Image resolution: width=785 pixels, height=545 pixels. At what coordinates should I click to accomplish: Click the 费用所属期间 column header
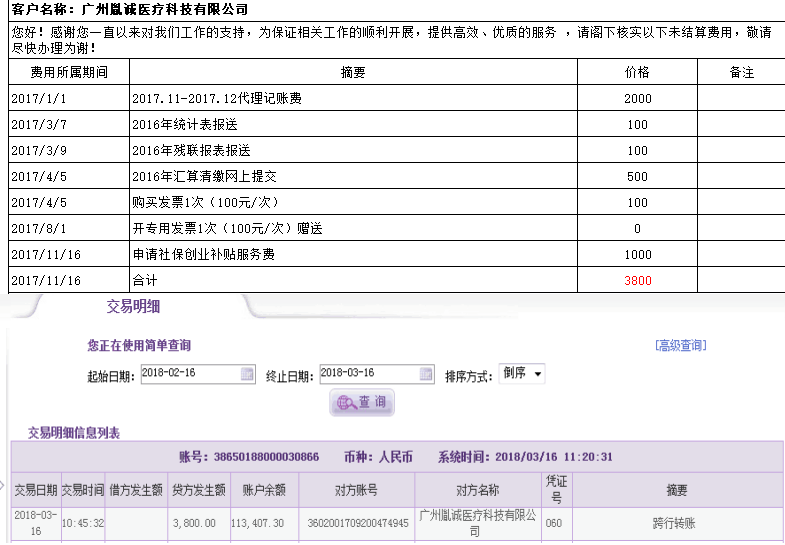click(69, 72)
